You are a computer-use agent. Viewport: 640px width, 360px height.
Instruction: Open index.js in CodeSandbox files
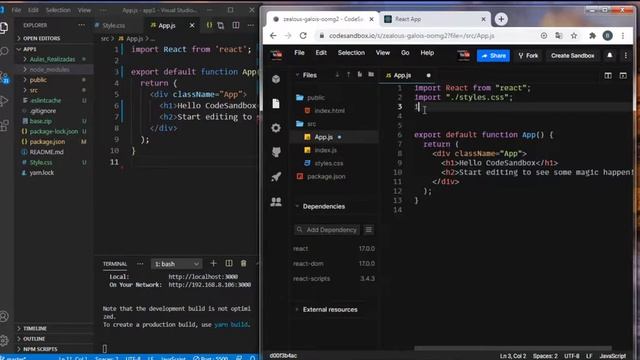(x=325, y=150)
